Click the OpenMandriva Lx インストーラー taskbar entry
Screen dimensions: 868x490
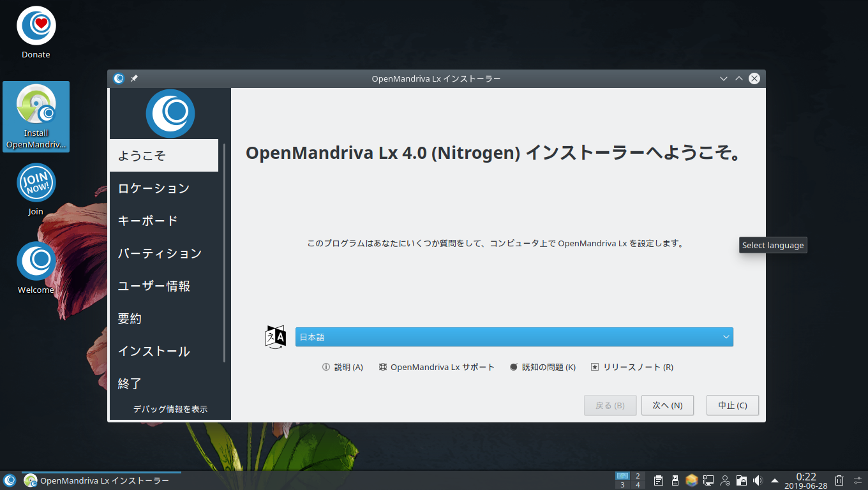(x=101, y=480)
